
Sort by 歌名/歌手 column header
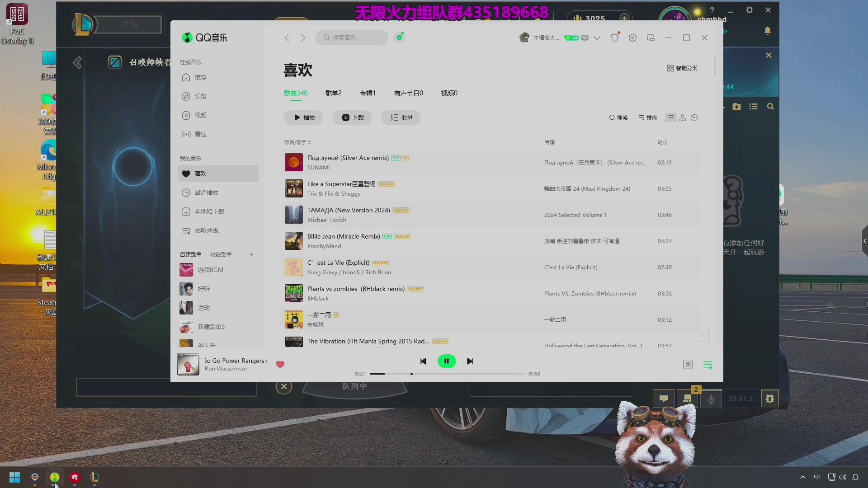click(297, 142)
